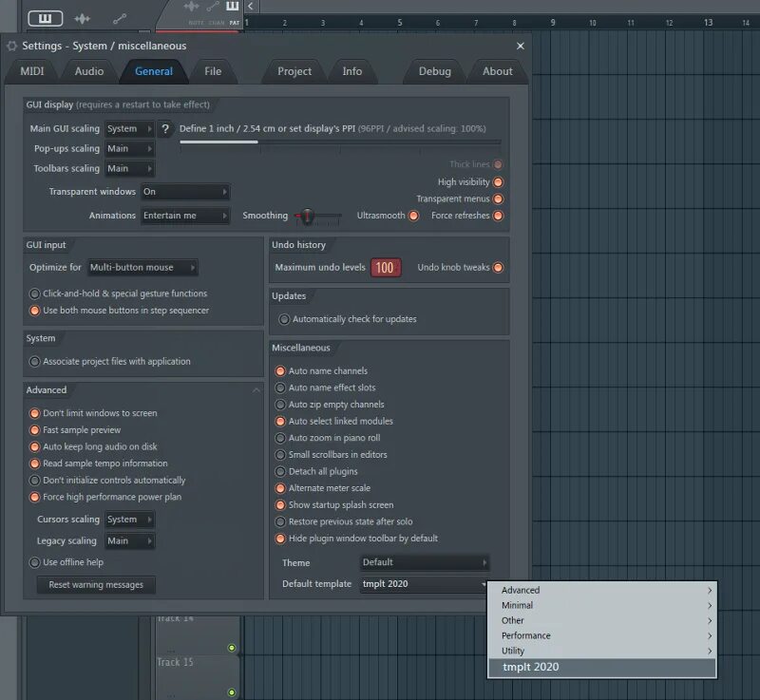Toggle Transparent menus option

pos(498,199)
